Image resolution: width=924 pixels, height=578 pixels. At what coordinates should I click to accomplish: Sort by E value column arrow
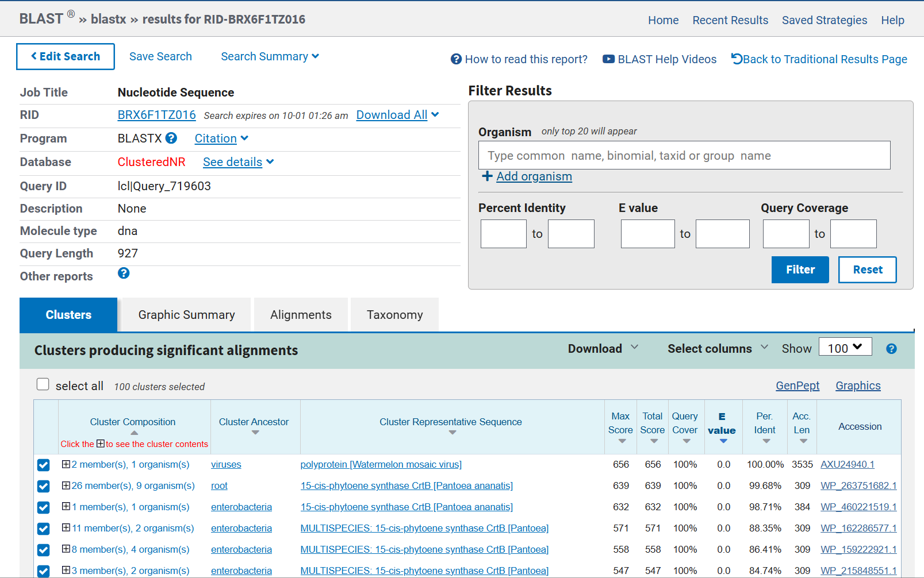[x=723, y=441]
